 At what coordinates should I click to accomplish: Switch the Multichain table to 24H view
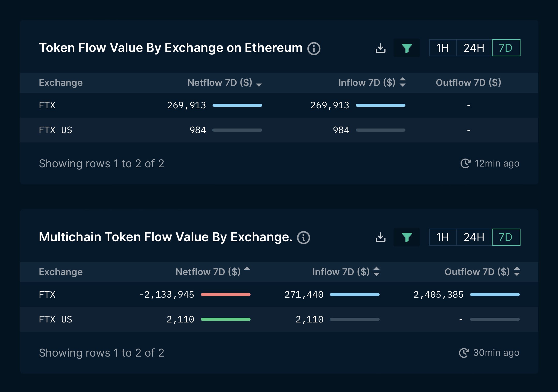click(473, 237)
